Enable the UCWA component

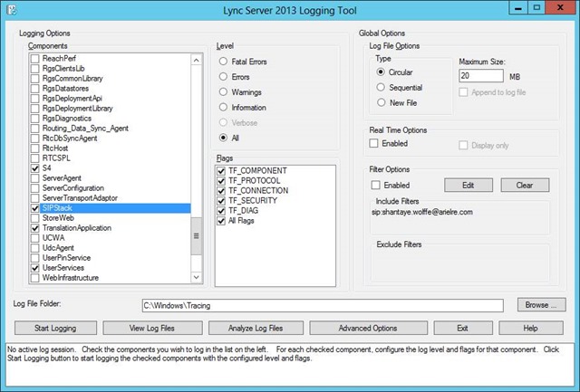point(35,238)
